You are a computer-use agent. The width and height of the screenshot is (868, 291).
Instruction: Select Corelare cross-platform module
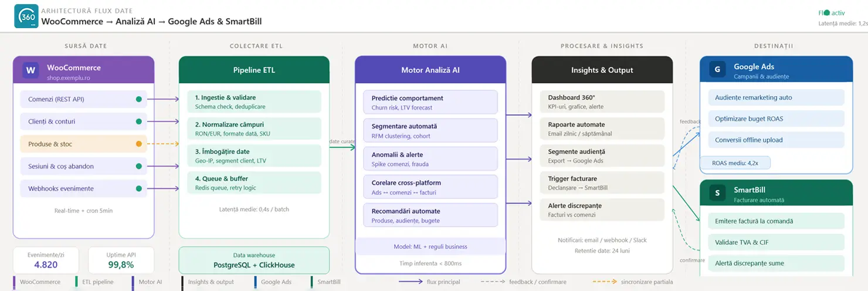click(430, 187)
